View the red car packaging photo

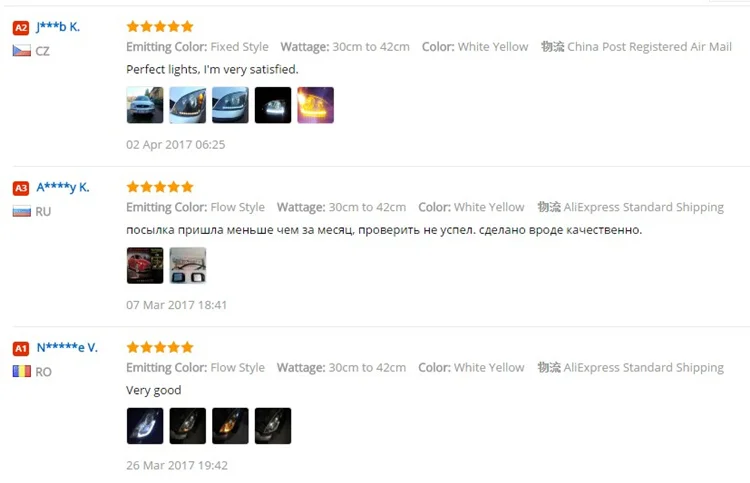tap(145, 265)
